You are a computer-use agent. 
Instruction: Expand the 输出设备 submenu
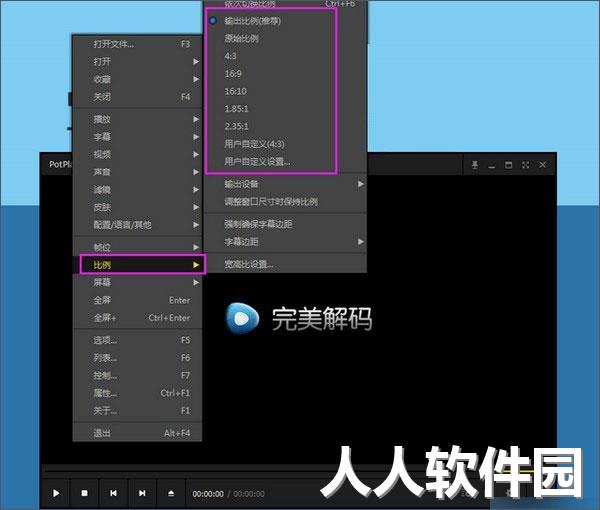tap(285, 184)
